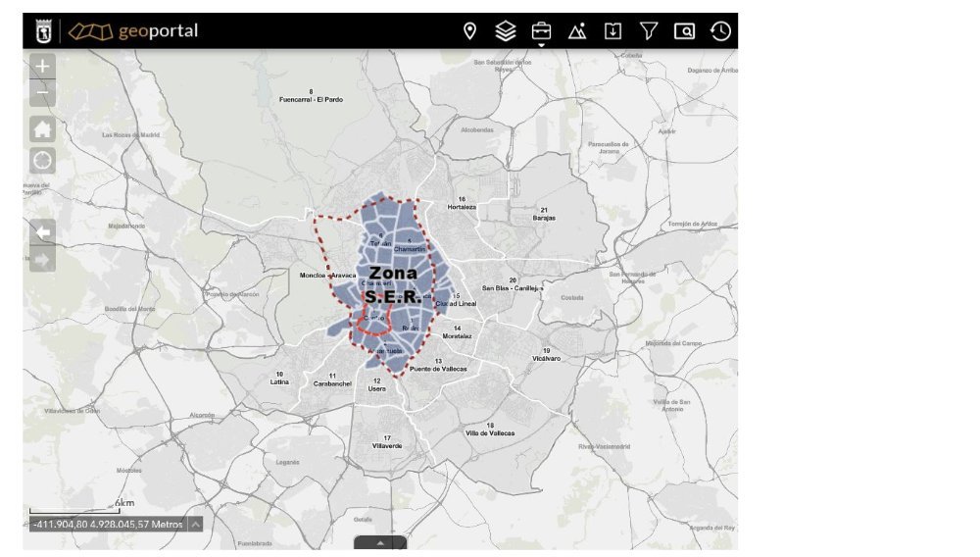The image size is (980, 557).
Task: Open the history clock icon
Action: click(720, 30)
